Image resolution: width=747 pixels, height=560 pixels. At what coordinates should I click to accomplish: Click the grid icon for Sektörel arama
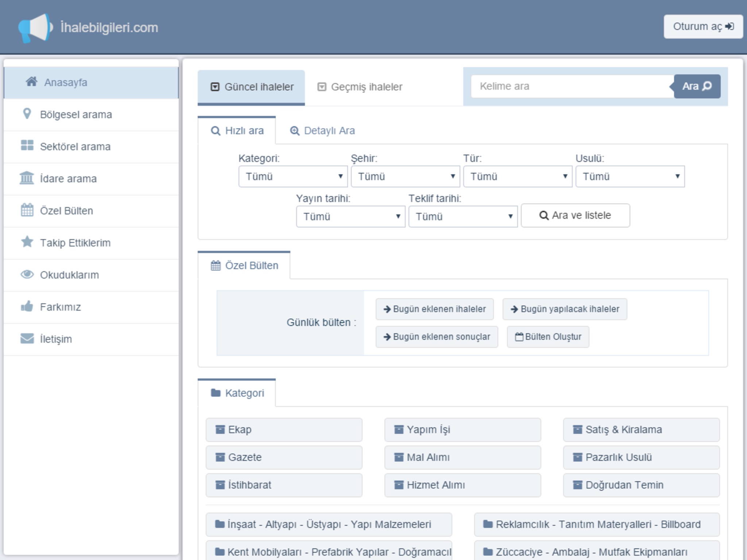[x=27, y=146]
